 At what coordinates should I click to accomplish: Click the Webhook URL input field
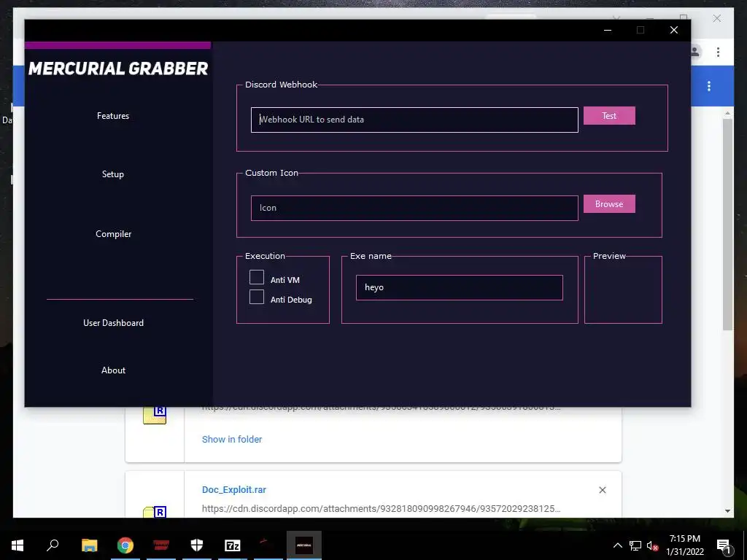coord(414,120)
